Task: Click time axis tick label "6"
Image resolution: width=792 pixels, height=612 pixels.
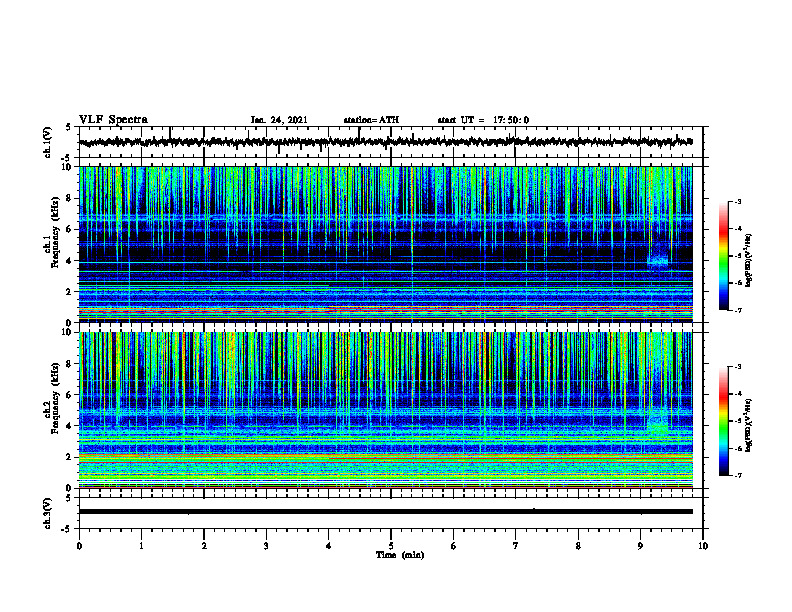Action: (454, 546)
